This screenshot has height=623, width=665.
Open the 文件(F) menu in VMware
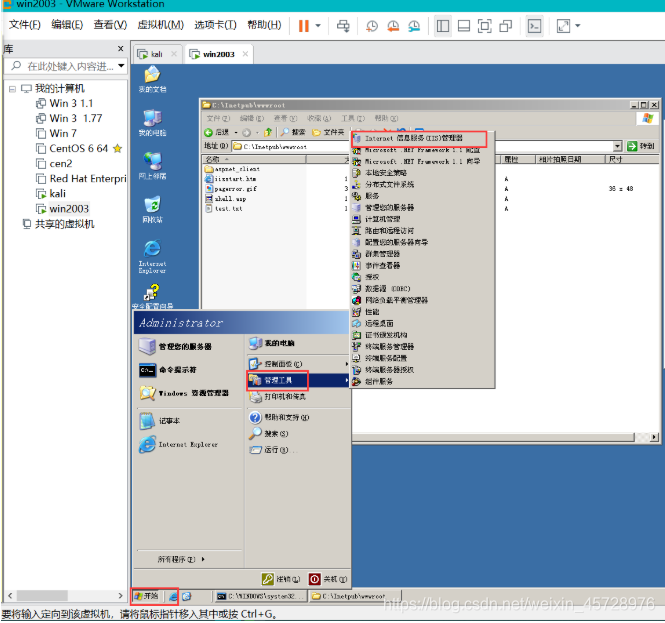[x=25, y=25]
